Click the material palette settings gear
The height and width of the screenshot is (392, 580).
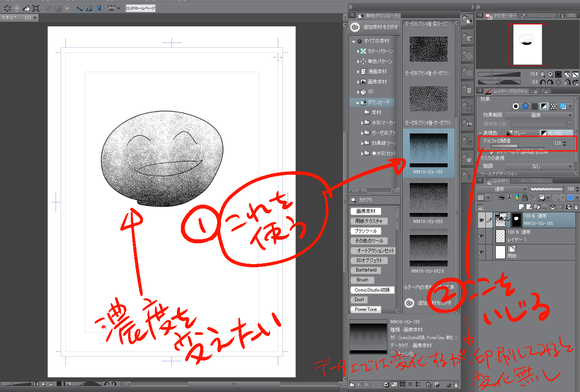point(448,385)
